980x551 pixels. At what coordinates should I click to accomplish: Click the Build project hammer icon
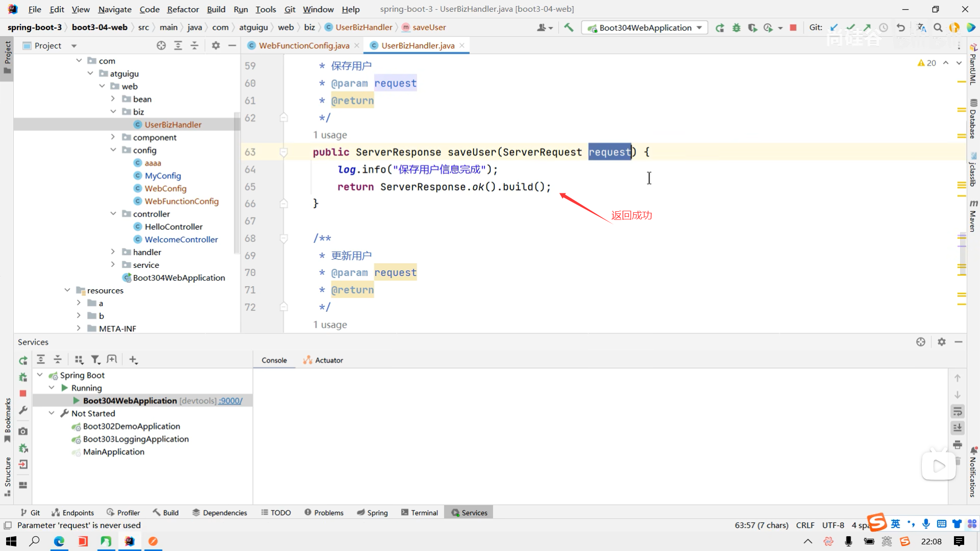[569, 28]
